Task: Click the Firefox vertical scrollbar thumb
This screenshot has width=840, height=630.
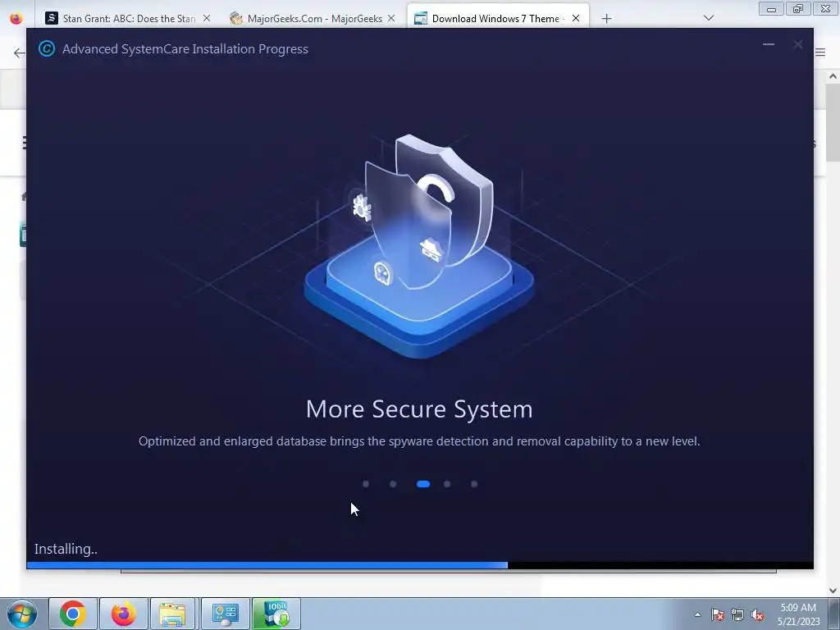Action: [x=833, y=122]
